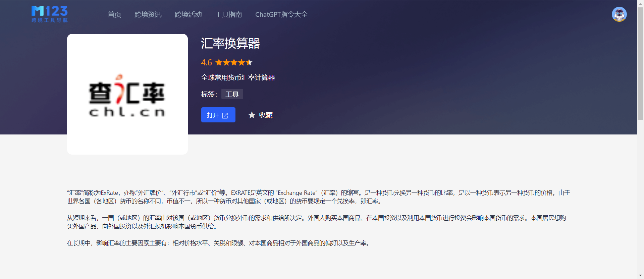
Task: Click the scrollbar down arrow
Action: pos(640,276)
